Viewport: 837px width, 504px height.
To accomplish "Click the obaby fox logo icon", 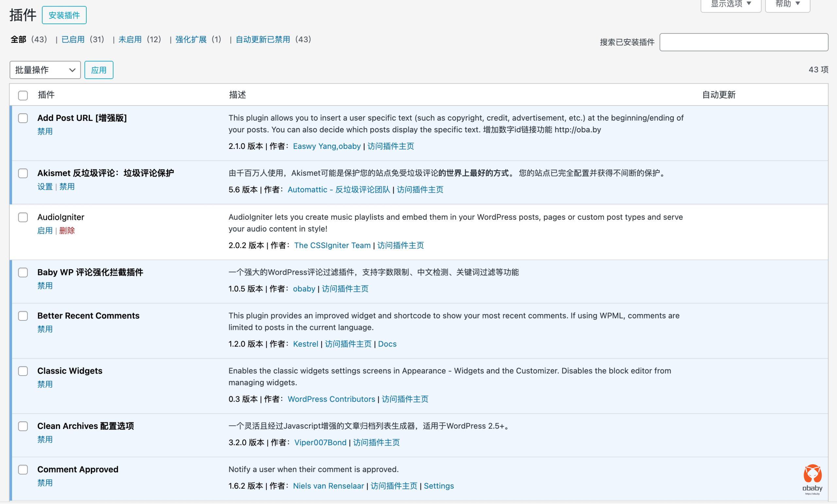I will 812,474.
